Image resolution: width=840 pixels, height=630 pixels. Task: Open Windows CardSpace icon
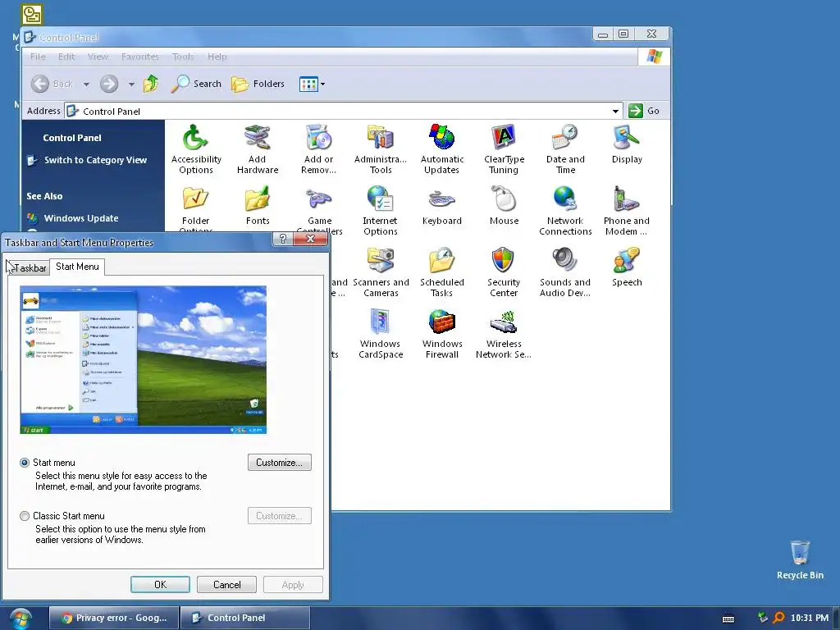(x=381, y=334)
